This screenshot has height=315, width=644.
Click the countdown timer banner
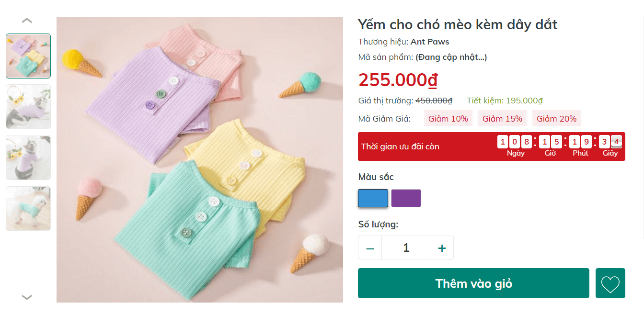click(x=491, y=146)
